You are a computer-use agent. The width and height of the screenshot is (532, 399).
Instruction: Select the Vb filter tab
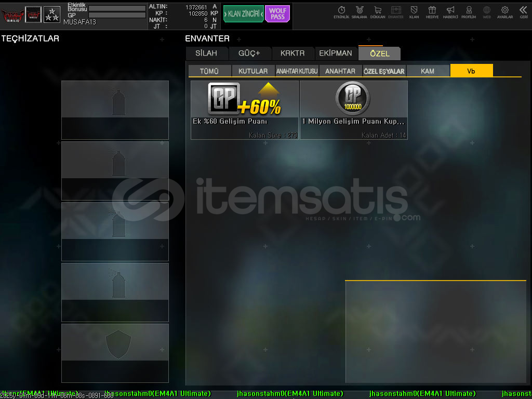471,71
